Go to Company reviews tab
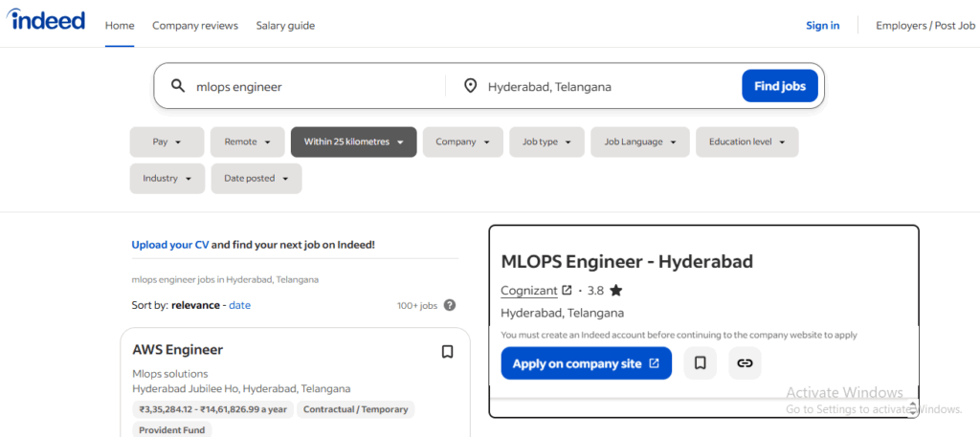The height and width of the screenshot is (437, 980). click(195, 26)
